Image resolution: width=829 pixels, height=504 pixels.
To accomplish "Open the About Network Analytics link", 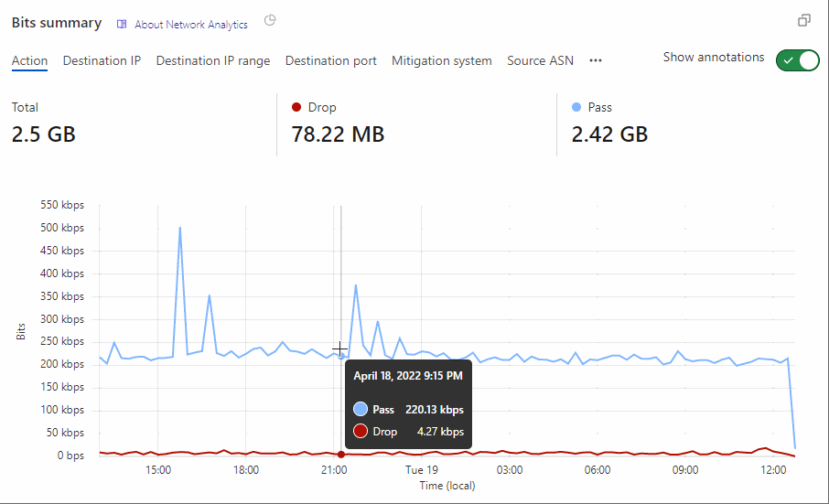I will coord(191,25).
